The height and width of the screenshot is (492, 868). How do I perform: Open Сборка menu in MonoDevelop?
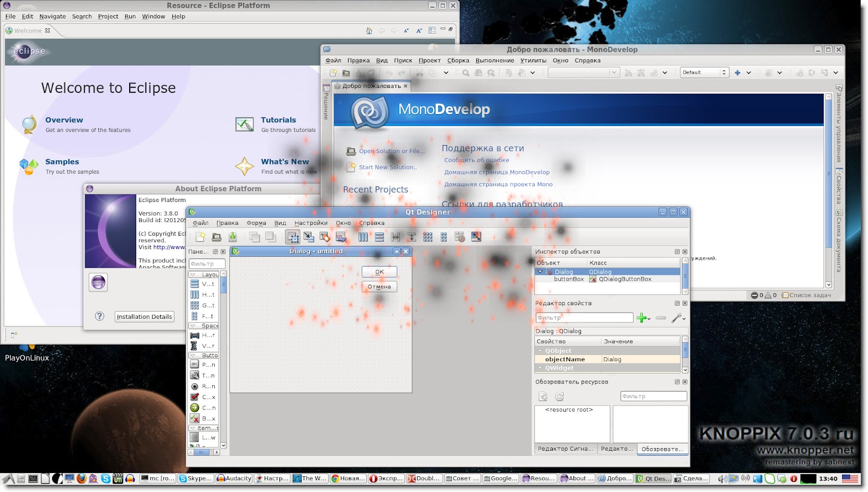pos(458,60)
